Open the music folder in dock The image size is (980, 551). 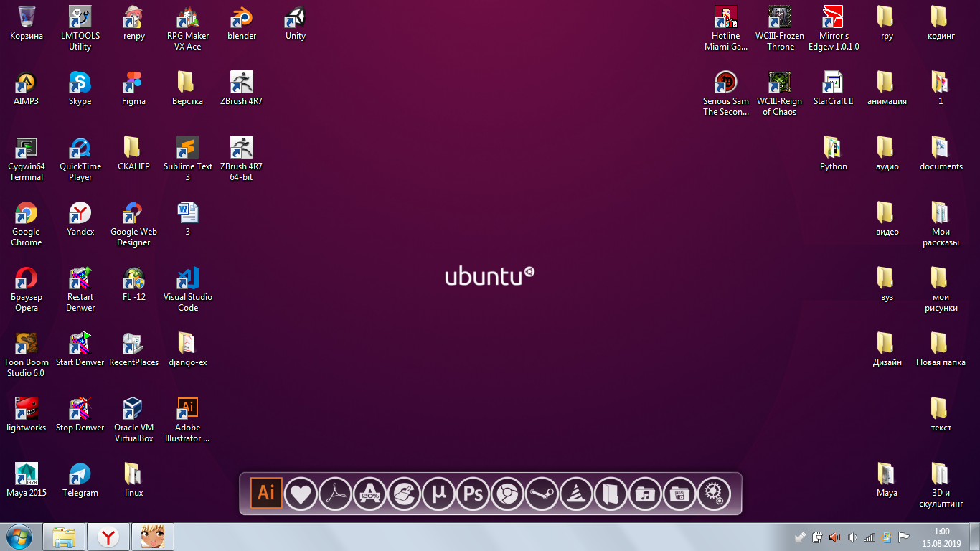pos(645,494)
